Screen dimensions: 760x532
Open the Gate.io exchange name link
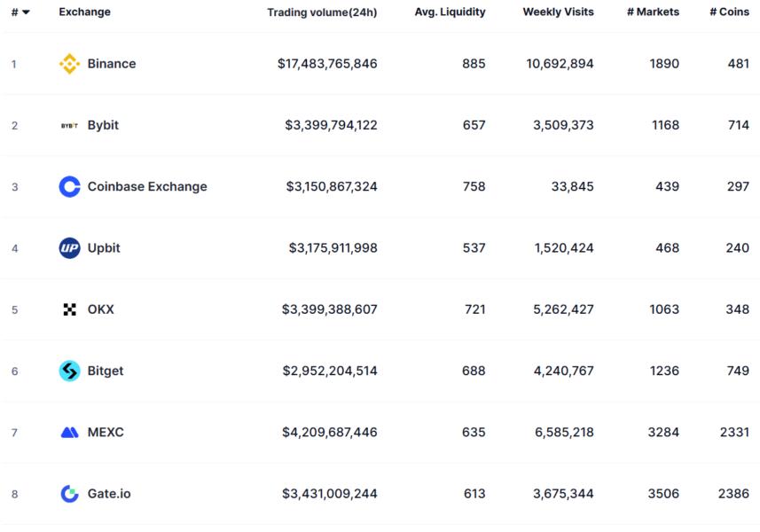point(109,494)
